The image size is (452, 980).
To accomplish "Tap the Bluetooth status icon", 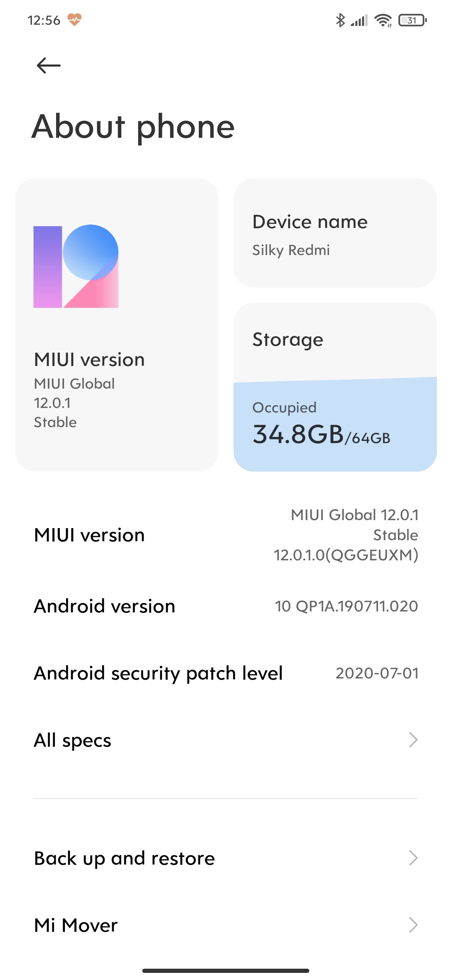I will (x=340, y=20).
